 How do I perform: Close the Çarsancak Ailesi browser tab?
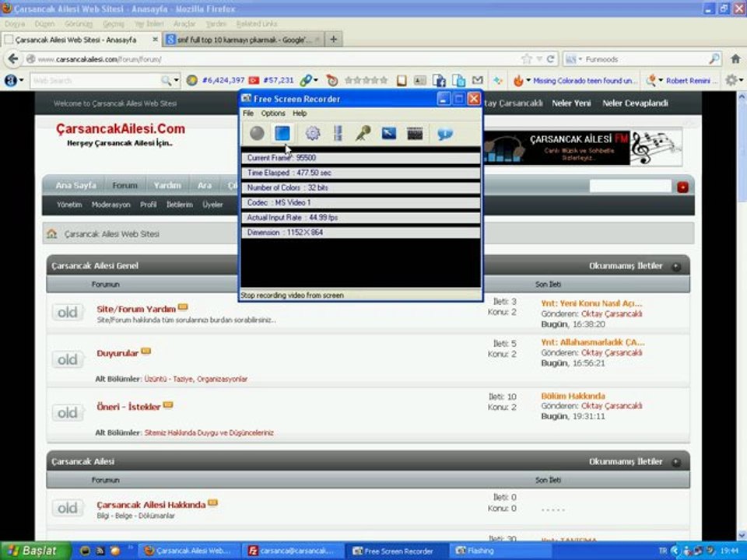(155, 40)
